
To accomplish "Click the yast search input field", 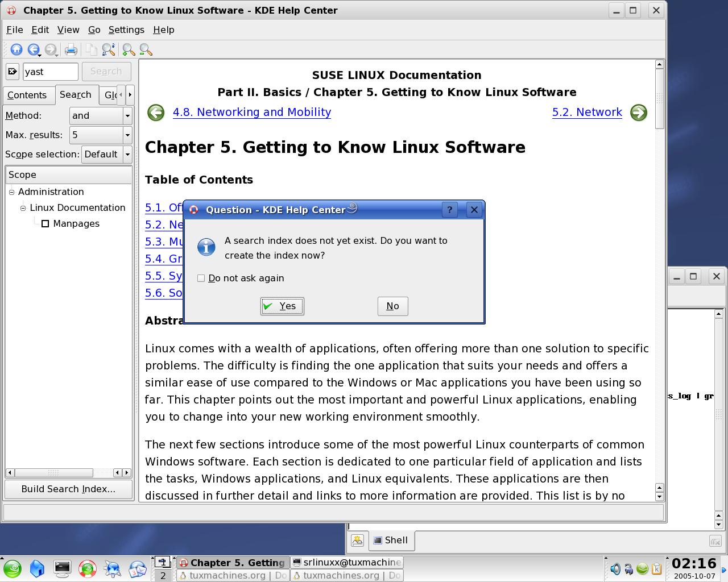I will (x=51, y=72).
